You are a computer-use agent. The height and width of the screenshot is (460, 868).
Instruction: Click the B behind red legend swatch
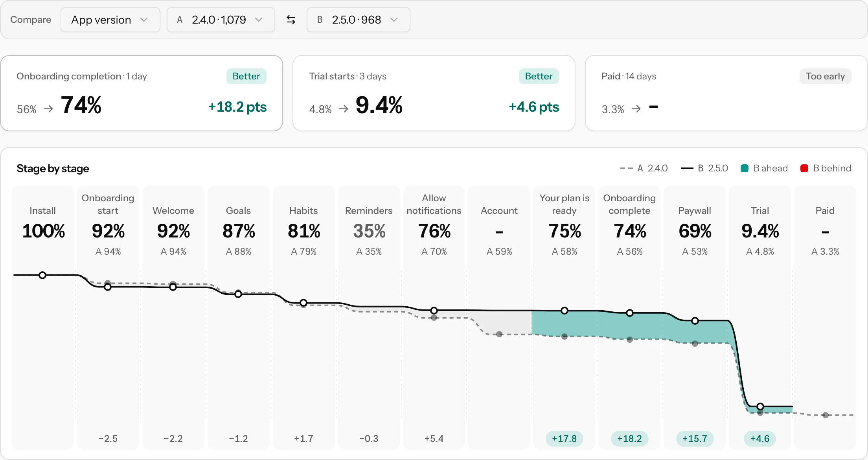[x=804, y=168]
